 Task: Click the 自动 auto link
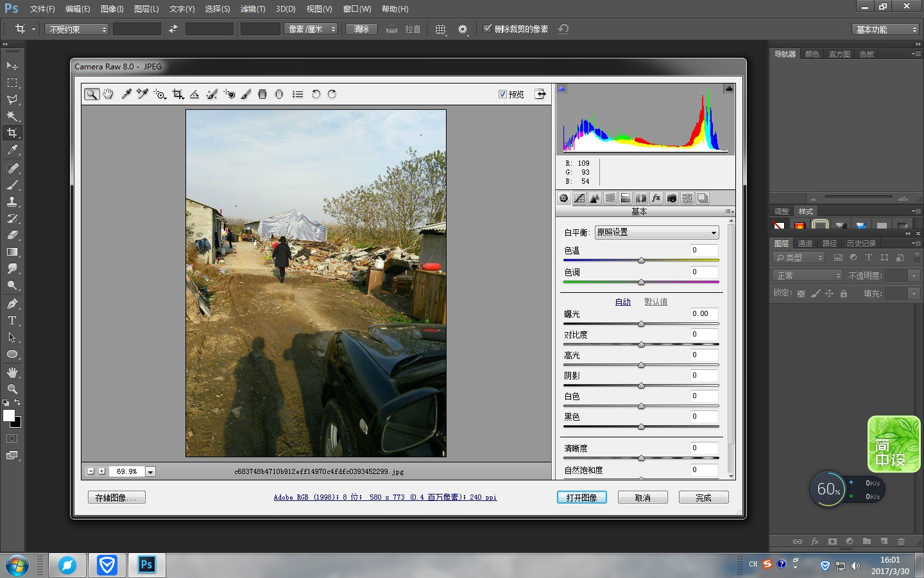tap(623, 302)
